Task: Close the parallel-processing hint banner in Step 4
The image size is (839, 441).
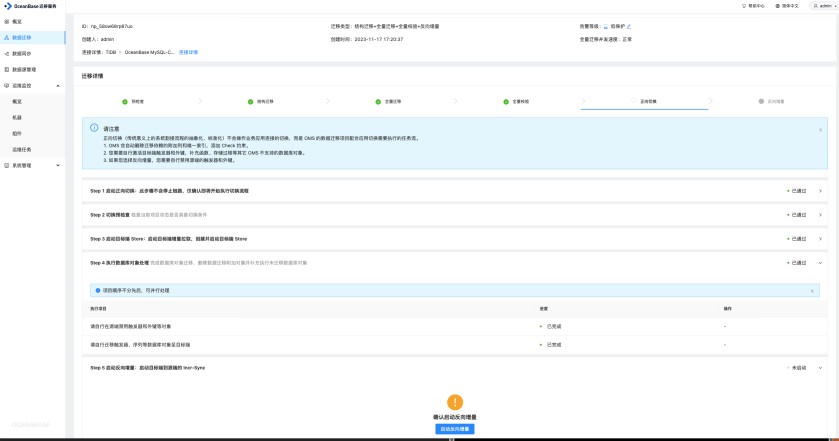Action: tap(812, 291)
